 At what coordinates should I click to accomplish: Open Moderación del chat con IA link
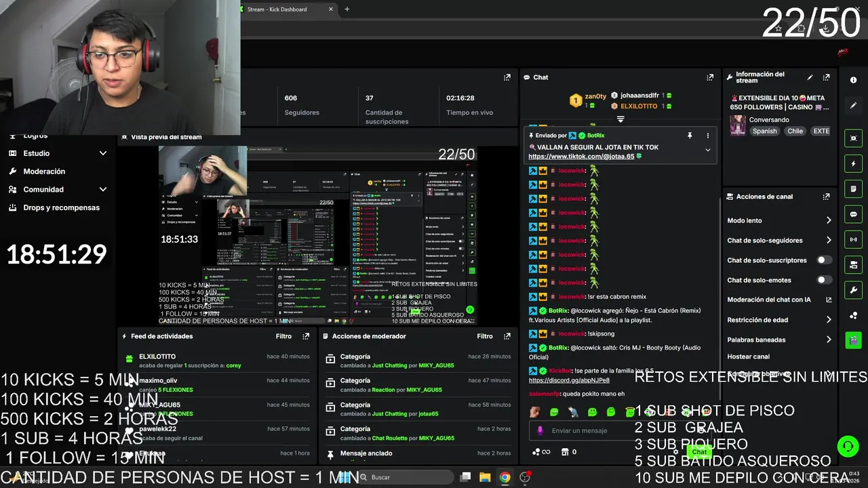tap(779, 300)
